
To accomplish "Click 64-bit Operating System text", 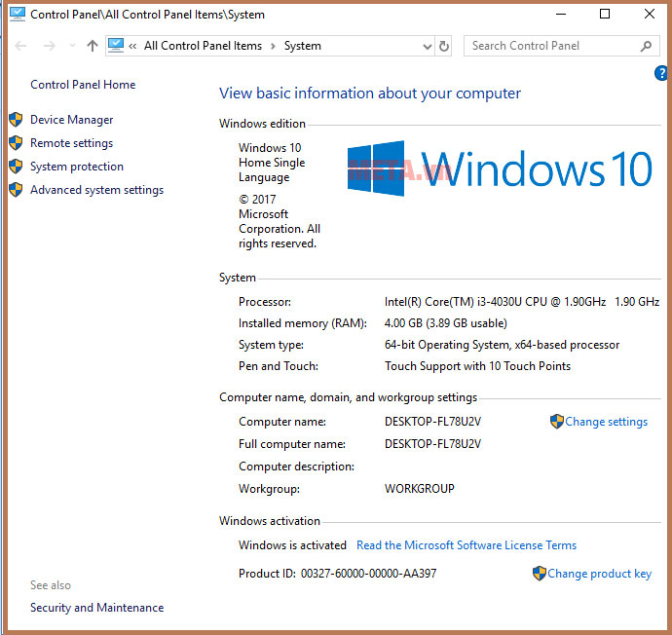I will point(502,345).
